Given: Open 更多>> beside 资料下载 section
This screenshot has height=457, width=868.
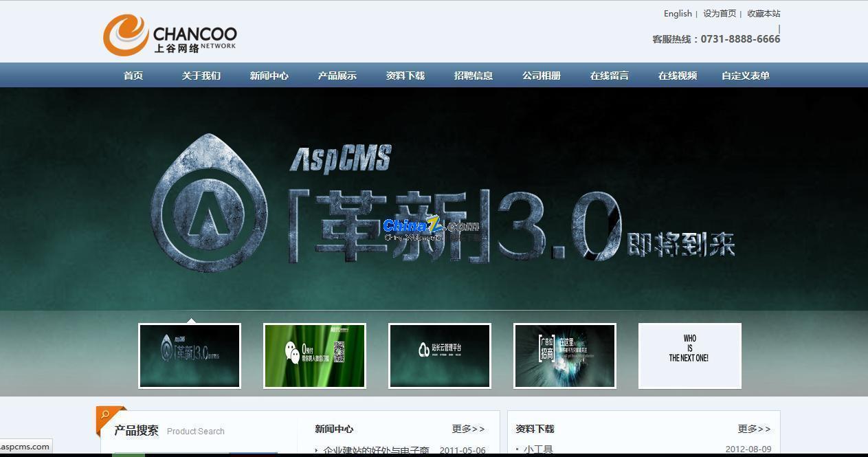Looking at the screenshot, I should click(x=754, y=429).
